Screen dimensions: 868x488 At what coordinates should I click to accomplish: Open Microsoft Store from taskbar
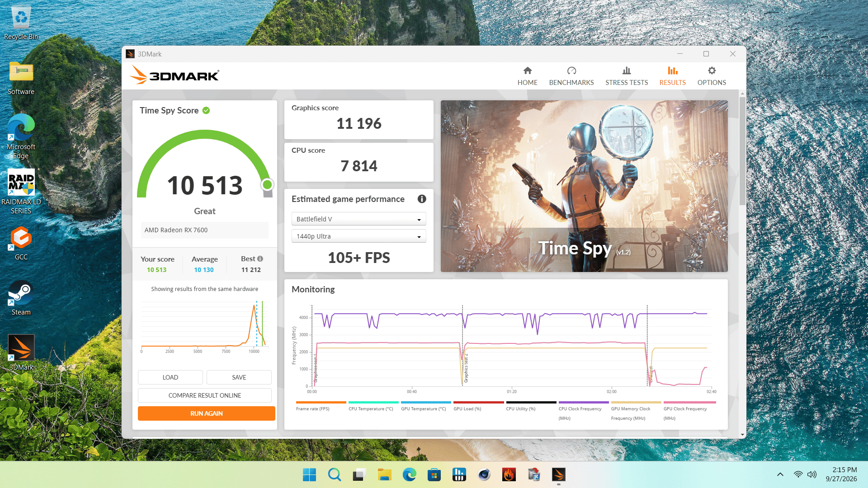(434, 474)
